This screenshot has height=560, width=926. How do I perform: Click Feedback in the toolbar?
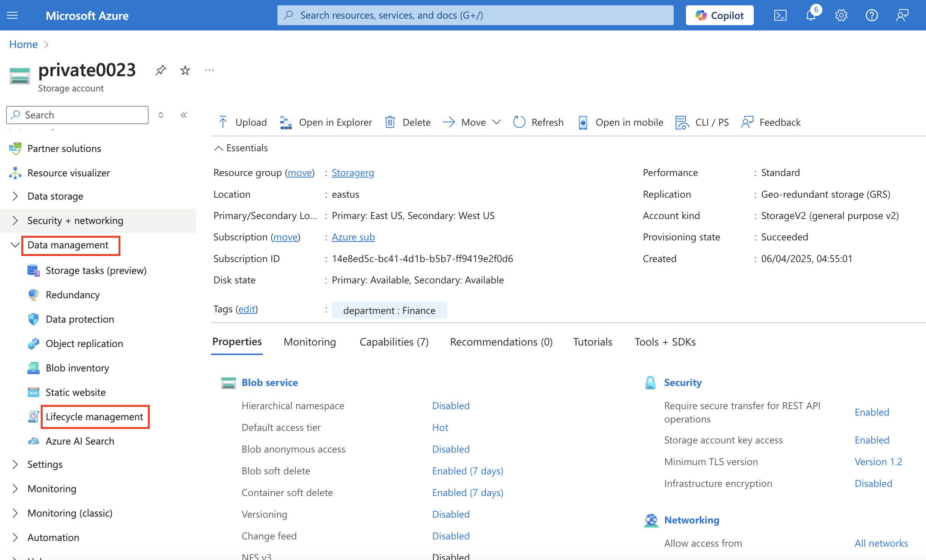771,122
